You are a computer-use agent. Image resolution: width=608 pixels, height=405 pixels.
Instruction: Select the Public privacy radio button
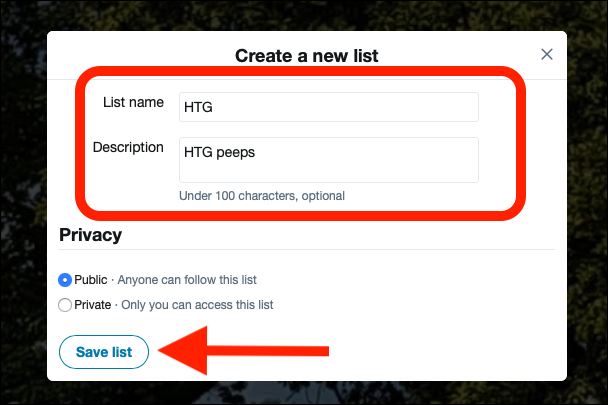[x=66, y=280]
